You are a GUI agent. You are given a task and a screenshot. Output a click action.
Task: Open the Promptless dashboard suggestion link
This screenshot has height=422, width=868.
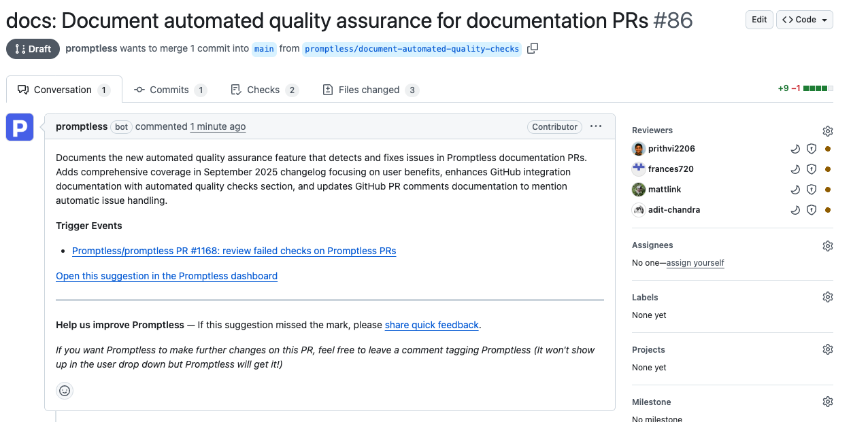click(x=166, y=276)
